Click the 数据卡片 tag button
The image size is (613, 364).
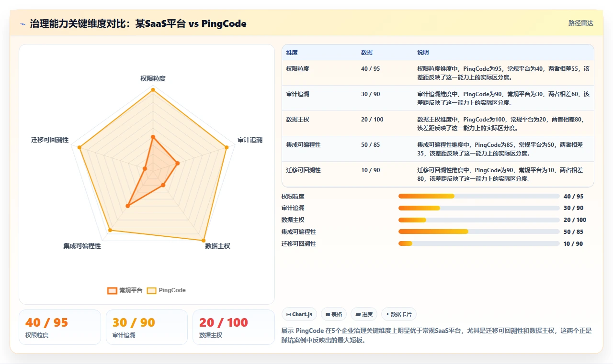pos(399,314)
